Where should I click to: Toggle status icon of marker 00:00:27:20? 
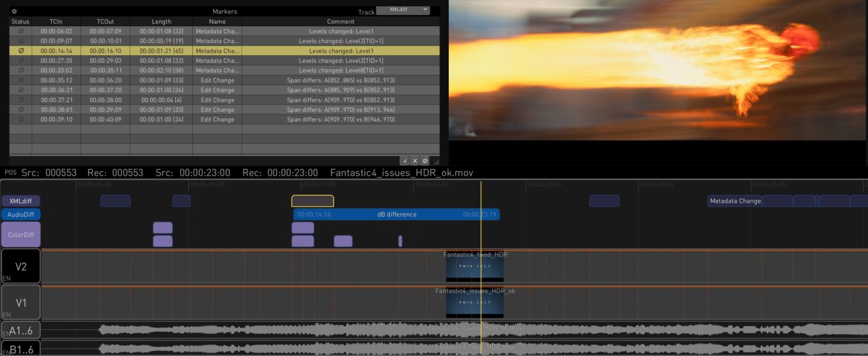click(20, 61)
